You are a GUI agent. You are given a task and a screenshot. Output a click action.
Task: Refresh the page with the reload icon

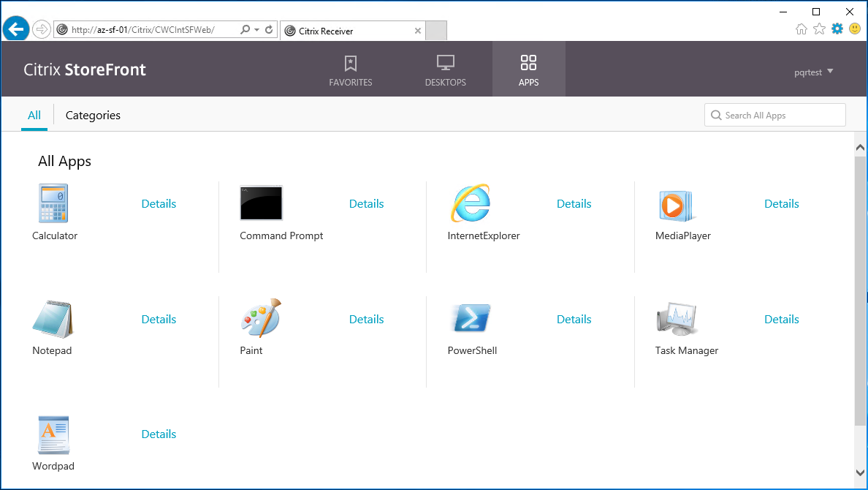pyautogui.click(x=269, y=29)
